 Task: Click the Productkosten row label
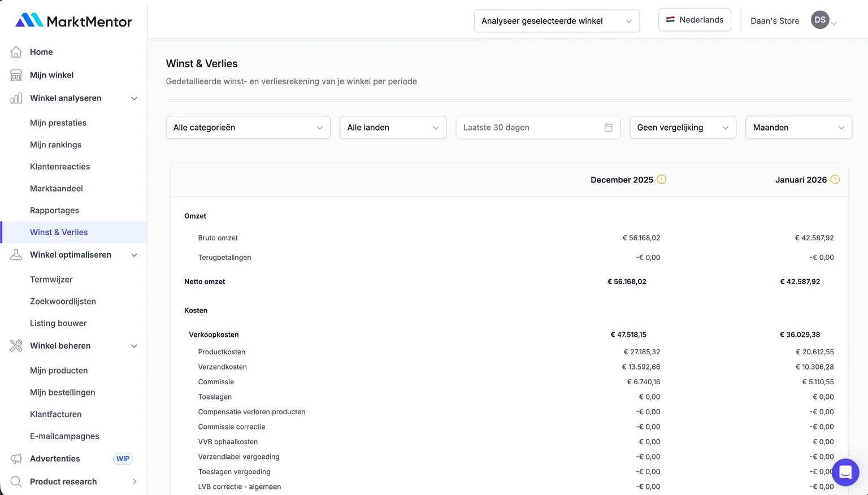coord(222,352)
